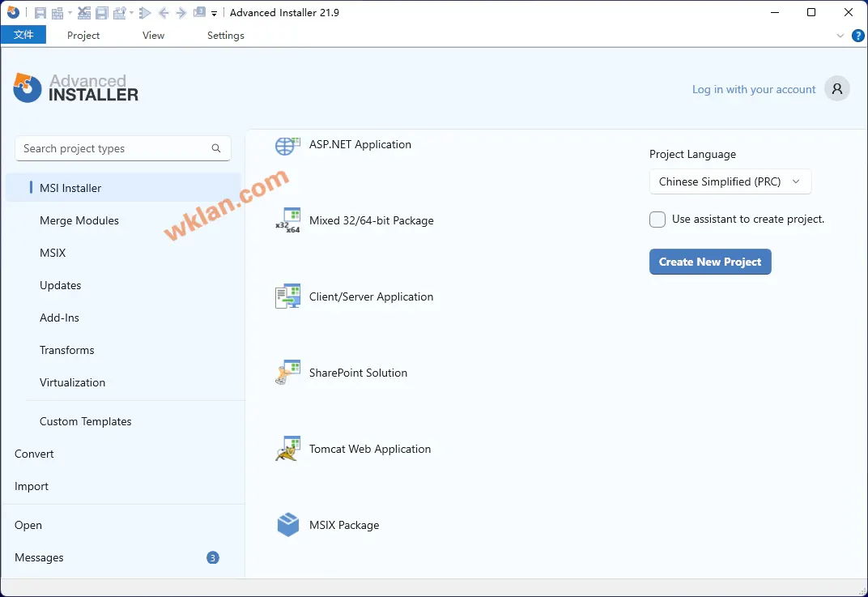The height and width of the screenshot is (597, 868).
Task: Select the MSIX Package box icon
Action: click(288, 524)
